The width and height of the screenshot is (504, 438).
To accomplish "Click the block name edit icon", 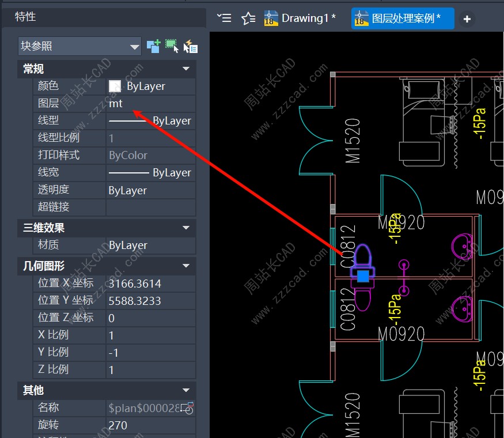I will [x=187, y=408].
